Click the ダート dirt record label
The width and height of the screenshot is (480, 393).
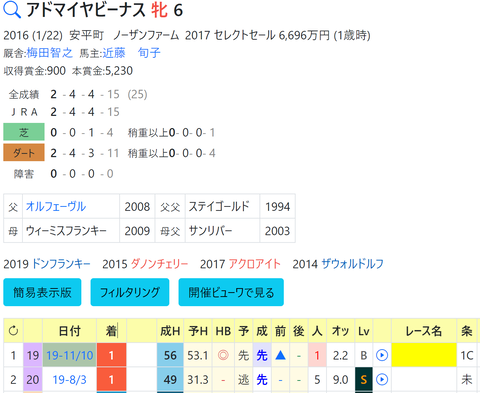(x=24, y=153)
